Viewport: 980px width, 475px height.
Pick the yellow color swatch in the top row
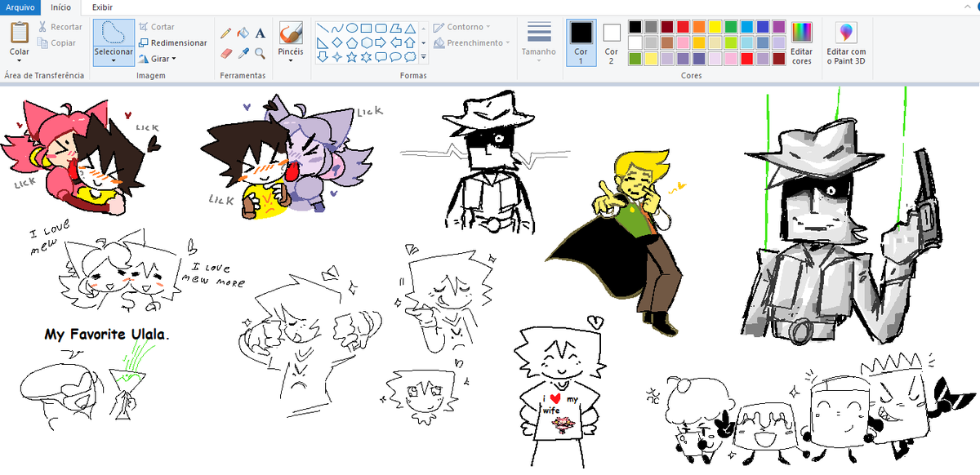(x=715, y=27)
